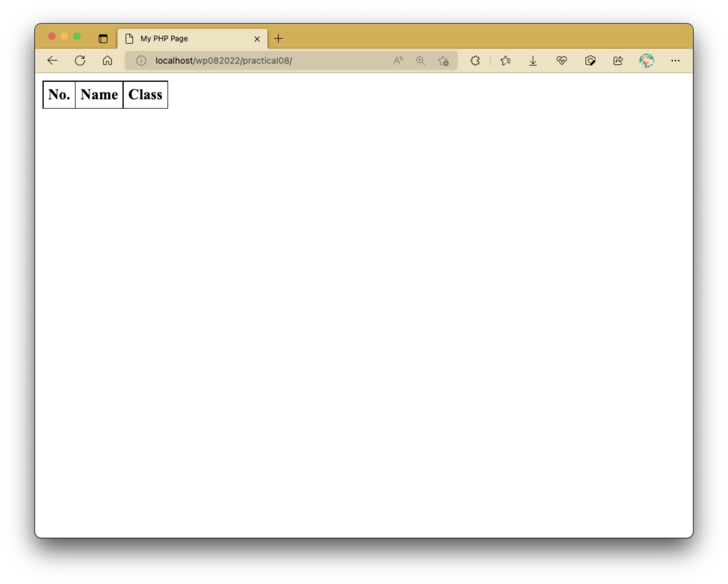Start a Web Capture screenshot
728x584 pixels.
coord(590,60)
